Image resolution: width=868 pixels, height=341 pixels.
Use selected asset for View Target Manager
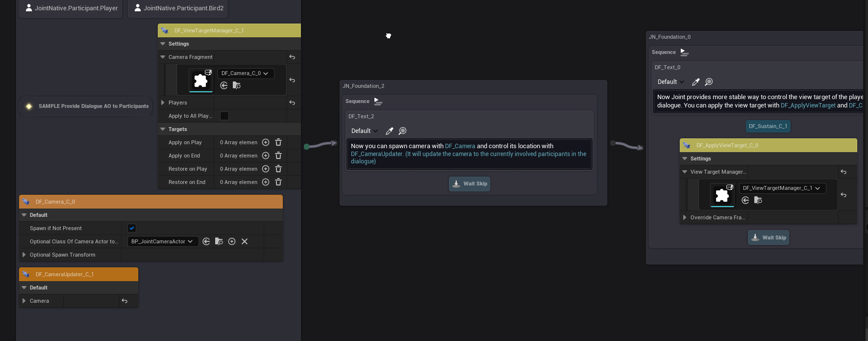745,200
